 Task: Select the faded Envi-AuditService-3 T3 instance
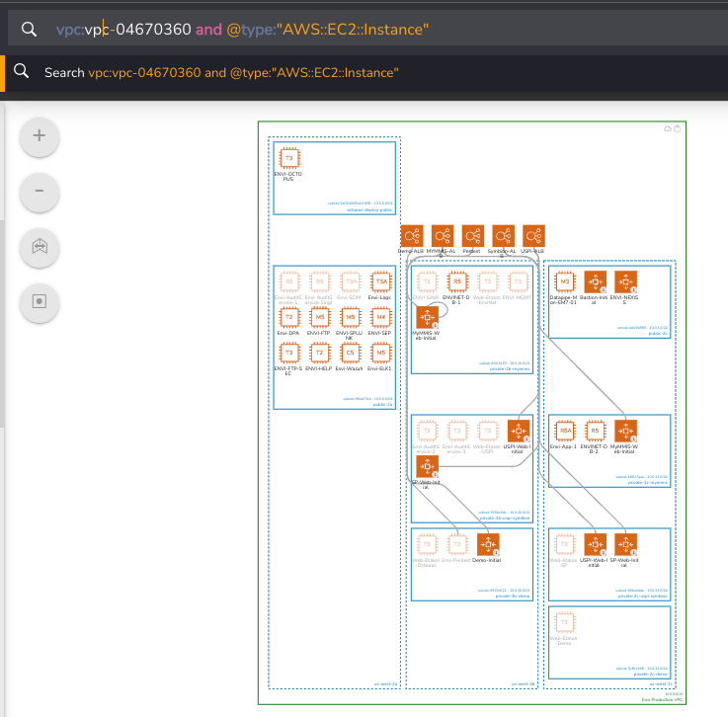point(457,432)
